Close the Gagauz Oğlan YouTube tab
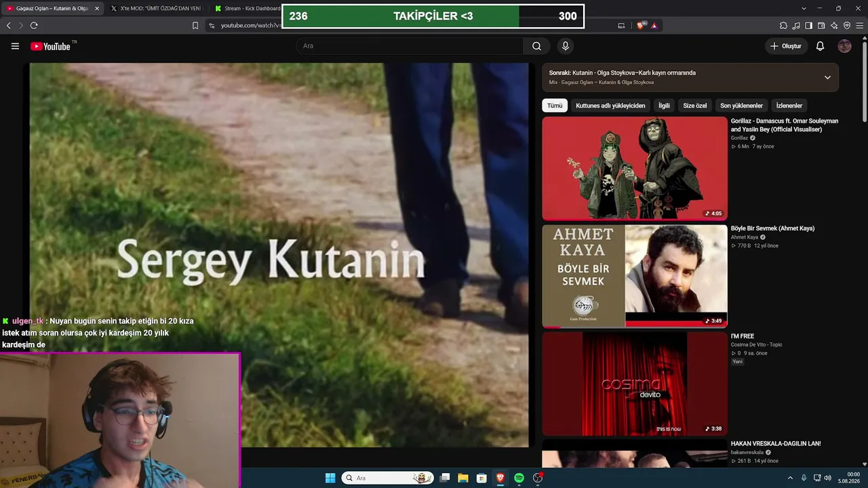This screenshot has width=868, height=488. [x=96, y=8]
